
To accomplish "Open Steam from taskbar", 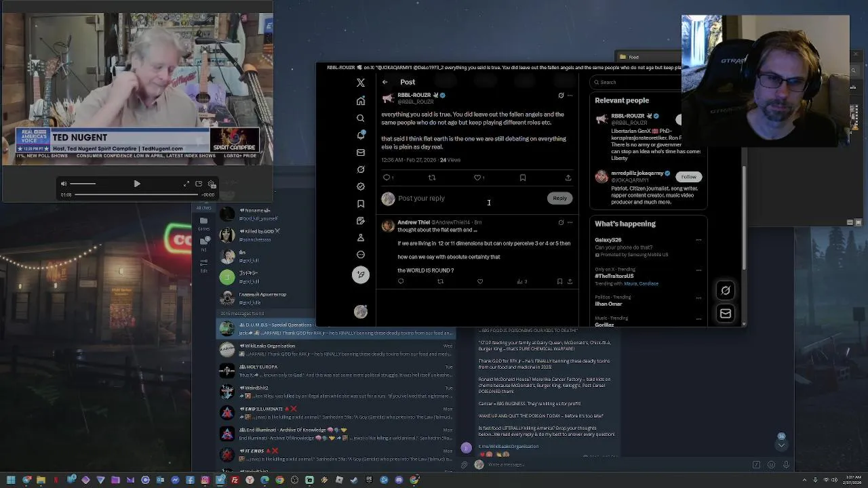I will (354, 480).
